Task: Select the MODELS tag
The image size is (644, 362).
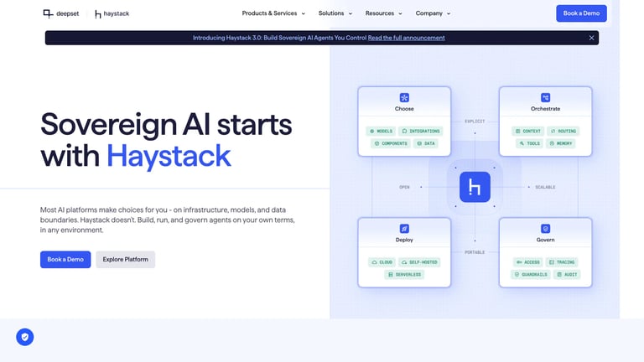Action: [x=381, y=132]
